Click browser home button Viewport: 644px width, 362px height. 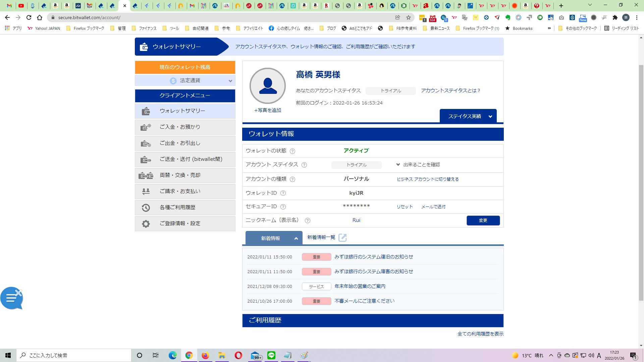pyautogui.click(x=40, y=17)
